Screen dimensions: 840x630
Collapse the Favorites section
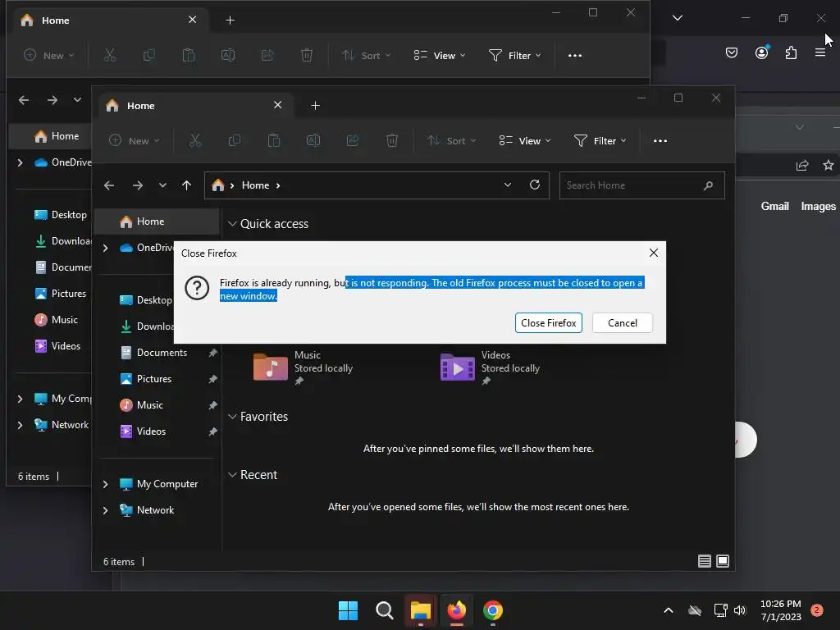pyautogui.click(x=232, y=416)
